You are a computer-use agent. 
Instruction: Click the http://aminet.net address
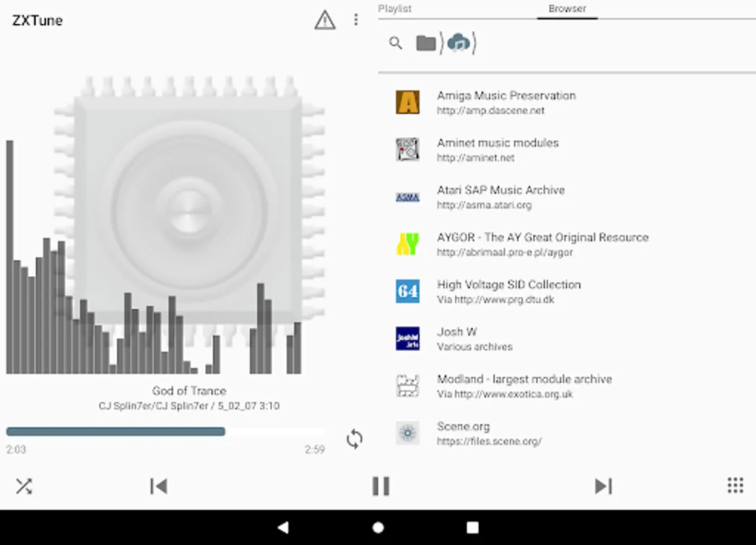(476, 158)
